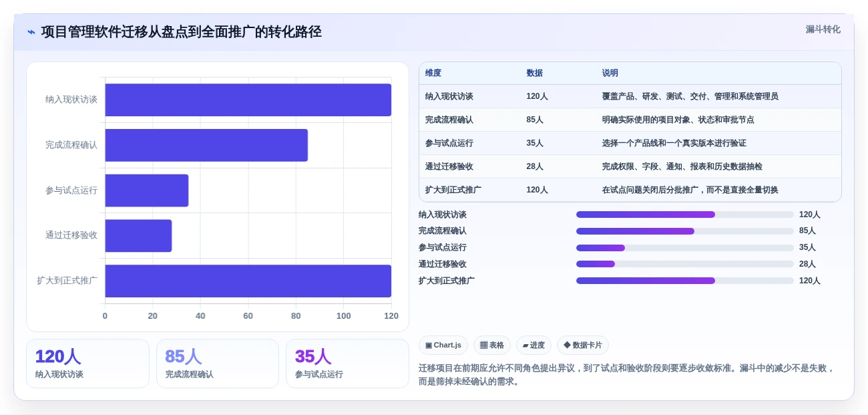Click the 完成流程确认 bar in chart
868x415 pixels.
[x=206, y=145]
